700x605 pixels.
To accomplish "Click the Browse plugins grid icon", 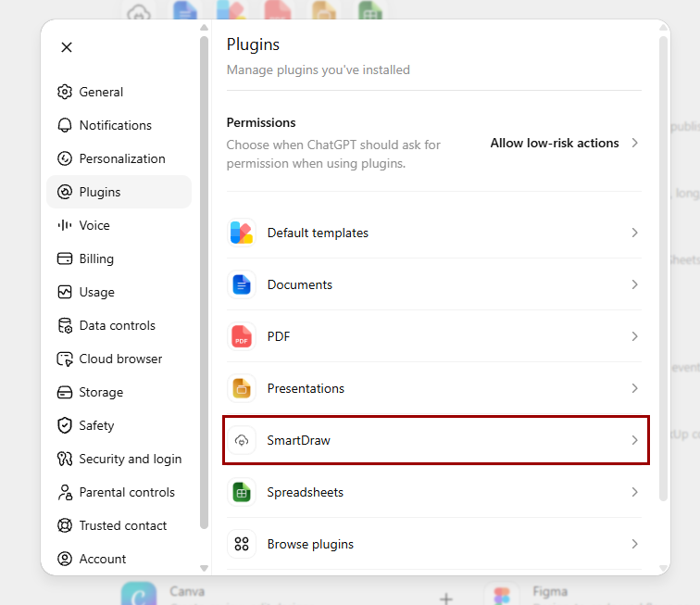I will point(242,544).
